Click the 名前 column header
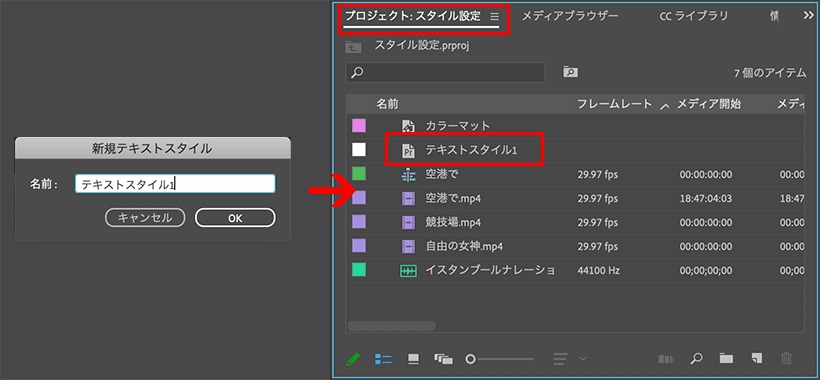Image resolution: width=820 pixels, height=380 pixels. click(x=387, y=104)
